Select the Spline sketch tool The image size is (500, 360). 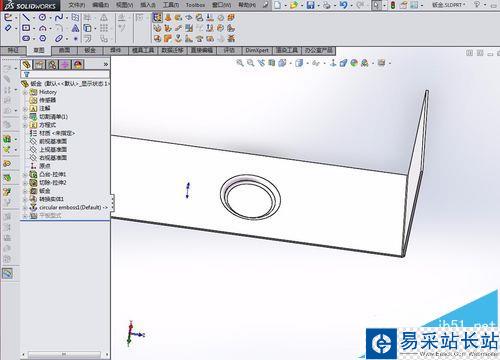pos(59,17)
